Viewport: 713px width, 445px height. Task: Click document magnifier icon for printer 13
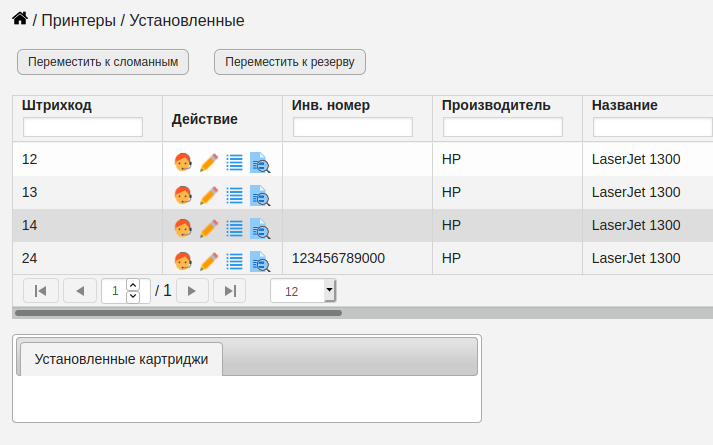point(260,195)
